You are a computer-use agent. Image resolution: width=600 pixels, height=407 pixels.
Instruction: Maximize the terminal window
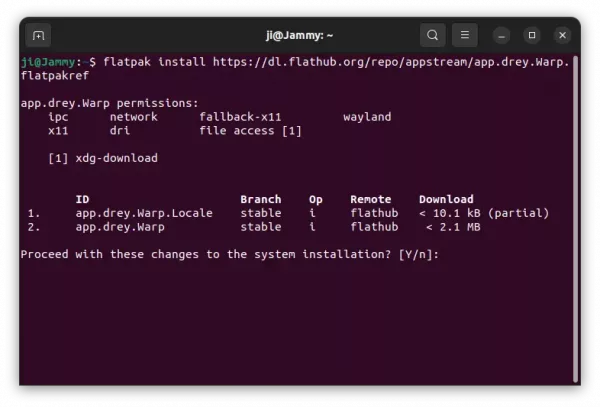point(532,35)
